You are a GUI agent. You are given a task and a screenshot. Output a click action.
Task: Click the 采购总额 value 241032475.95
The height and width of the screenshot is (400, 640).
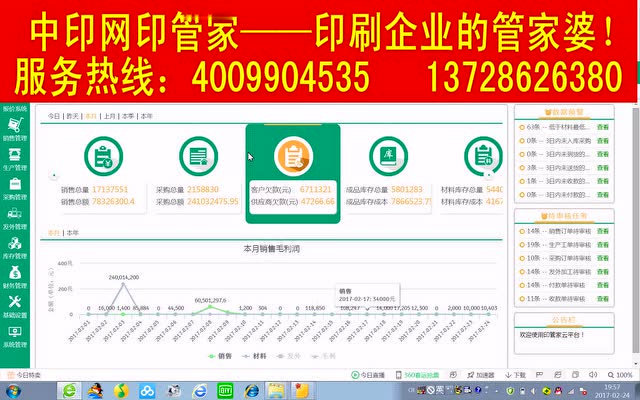pos(213,202)
